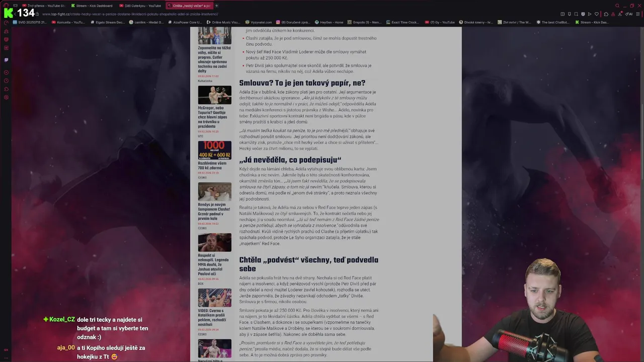Click the top-fight.cz URL in address bar
The width and height of the screenshot is (644, 362).
130,14
